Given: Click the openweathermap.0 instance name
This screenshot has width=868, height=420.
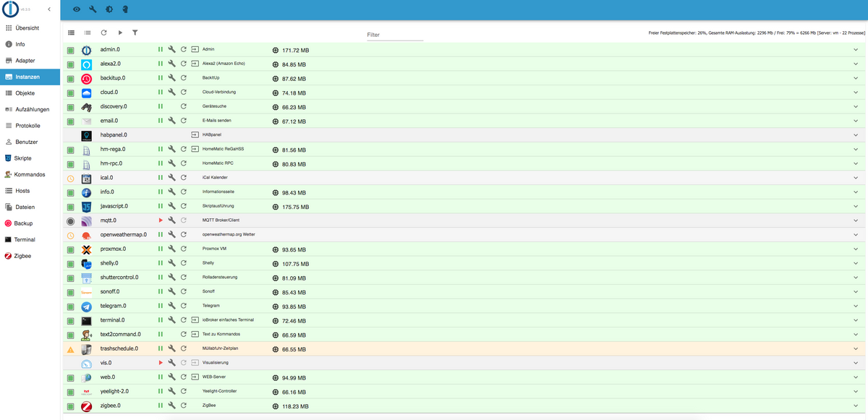Looking at the screenshot, I should 124,234.
